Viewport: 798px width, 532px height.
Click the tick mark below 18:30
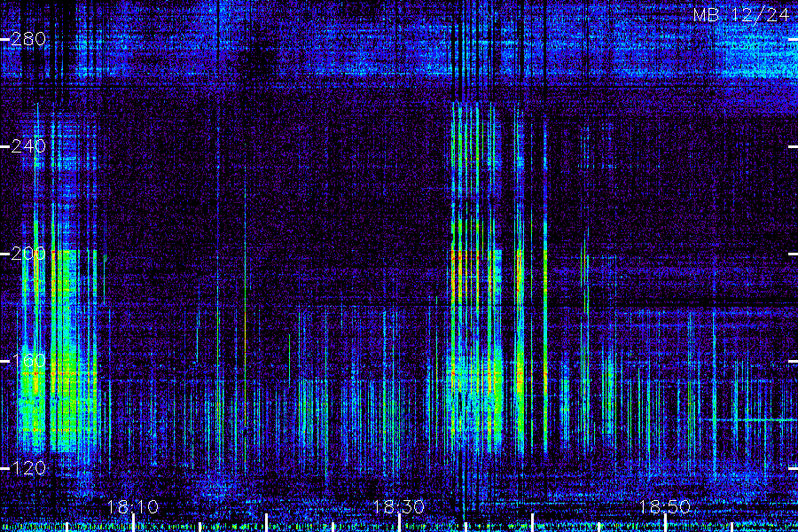click(400, 523)
